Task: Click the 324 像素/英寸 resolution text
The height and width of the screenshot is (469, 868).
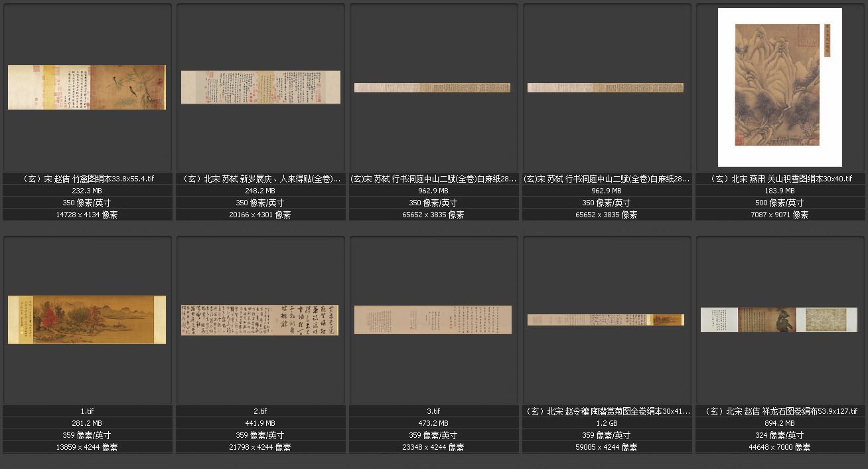Action: click(x=780, y=435)
